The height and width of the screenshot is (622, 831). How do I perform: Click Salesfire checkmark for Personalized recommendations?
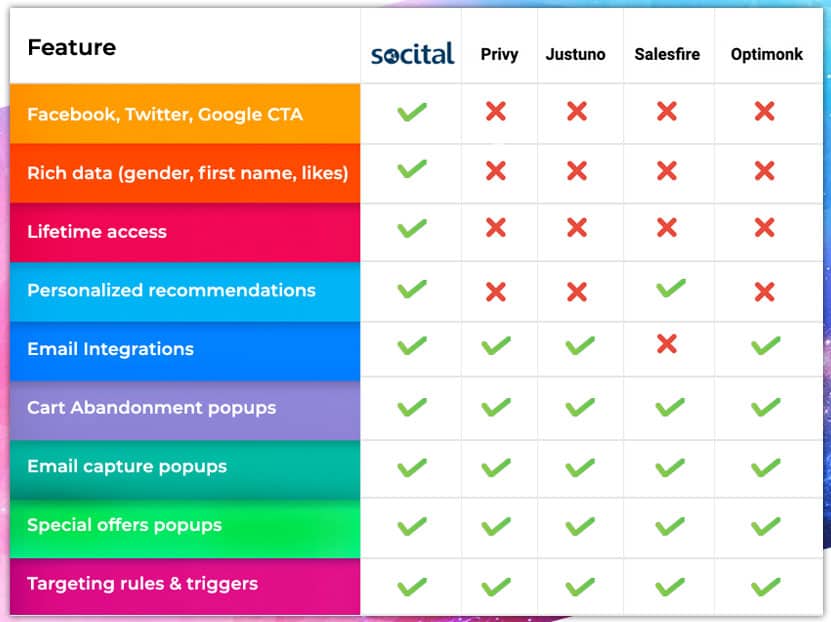(668, 289)
